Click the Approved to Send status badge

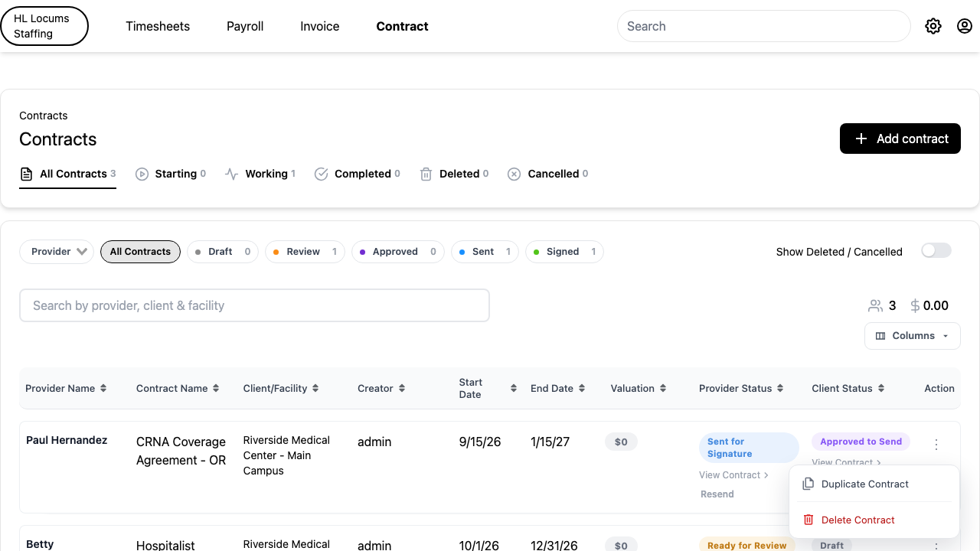point(861,442)
